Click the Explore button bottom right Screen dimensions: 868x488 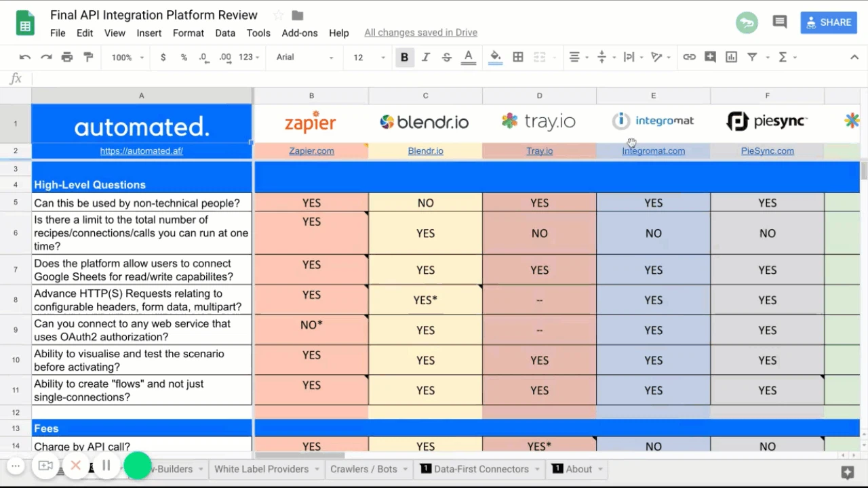[x=848, y=472]
